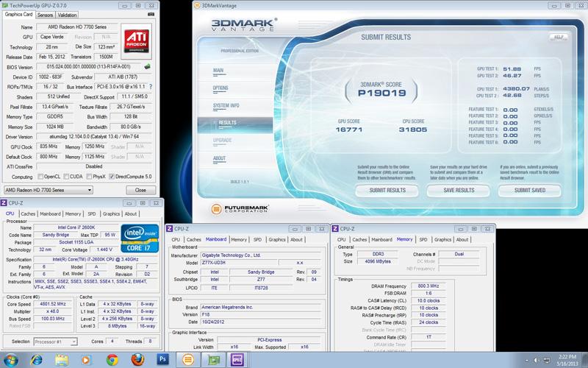Open the AMD Radeon HD 7700 Series dropdown
Image resolution: width=588 pixels, height=368 pixels.
49,190
